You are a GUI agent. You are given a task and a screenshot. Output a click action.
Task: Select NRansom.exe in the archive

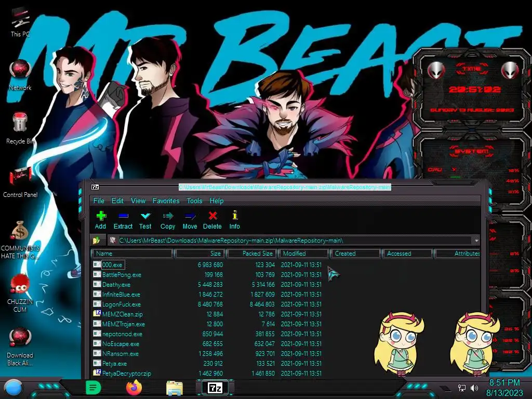(207, 353)
